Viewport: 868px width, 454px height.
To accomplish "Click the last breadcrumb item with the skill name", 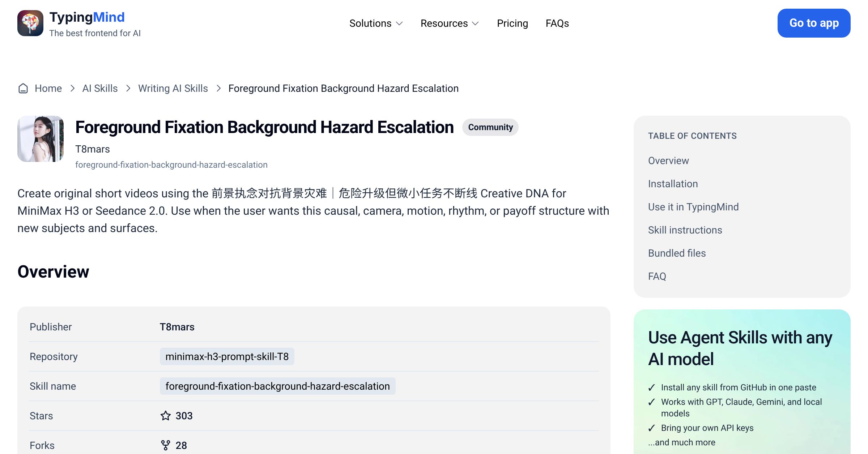I will (344, 89).
